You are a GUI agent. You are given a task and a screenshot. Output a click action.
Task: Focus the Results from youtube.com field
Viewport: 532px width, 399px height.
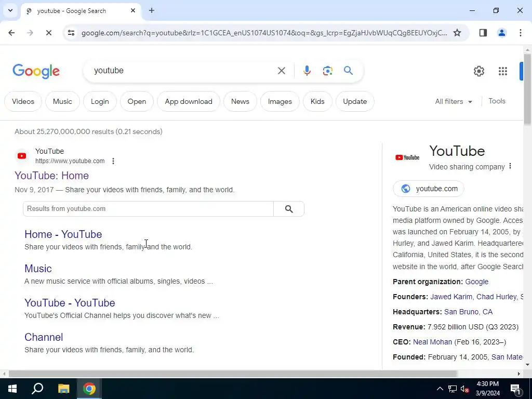(x=148, y=209)
